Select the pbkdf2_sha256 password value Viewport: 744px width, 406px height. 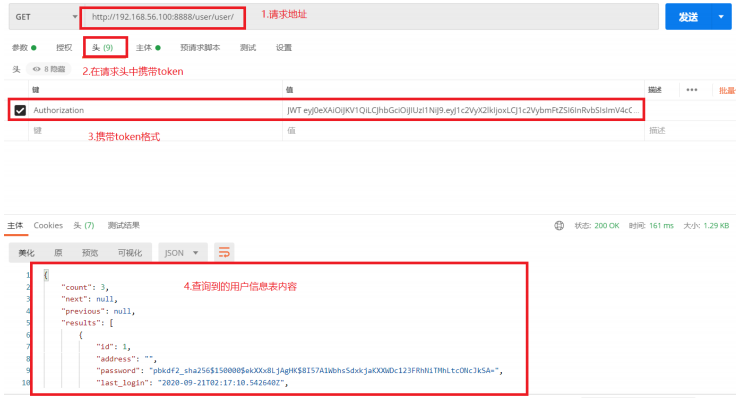(324, 370)
